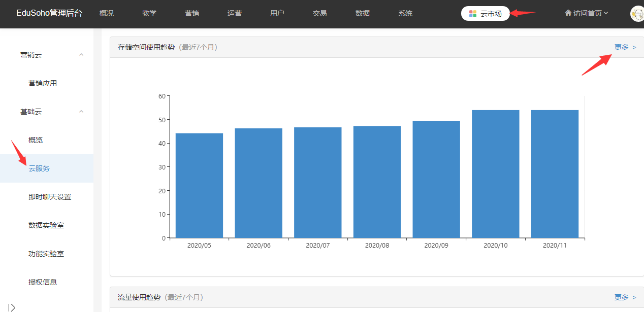Open the 数据 menu
The image size is (644, 312).
[363, 14]
